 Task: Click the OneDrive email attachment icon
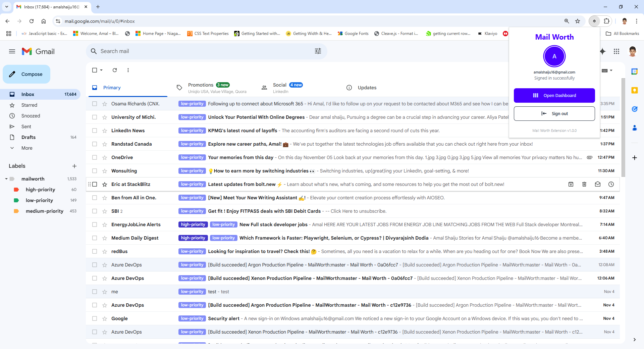click(x=589, y=157)
